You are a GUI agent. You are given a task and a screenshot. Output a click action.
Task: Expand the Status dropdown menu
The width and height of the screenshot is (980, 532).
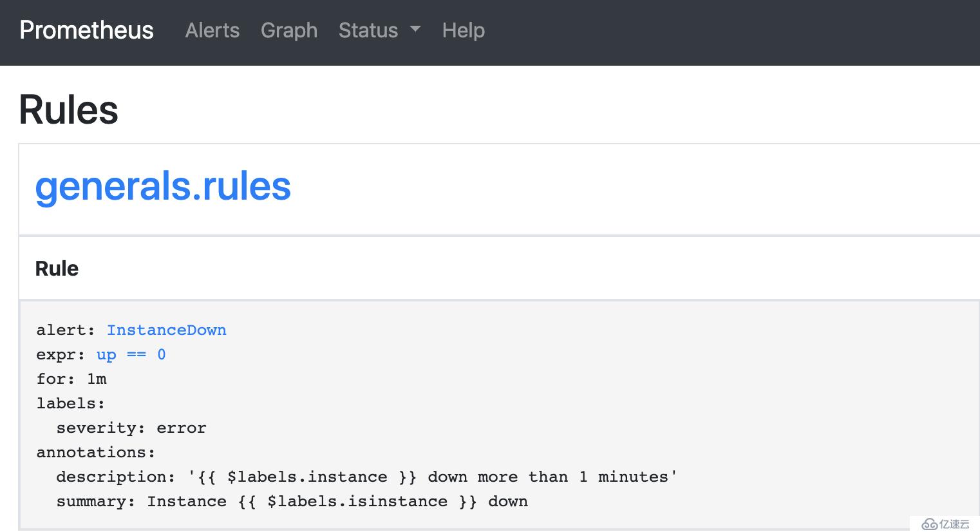(379, 30)
